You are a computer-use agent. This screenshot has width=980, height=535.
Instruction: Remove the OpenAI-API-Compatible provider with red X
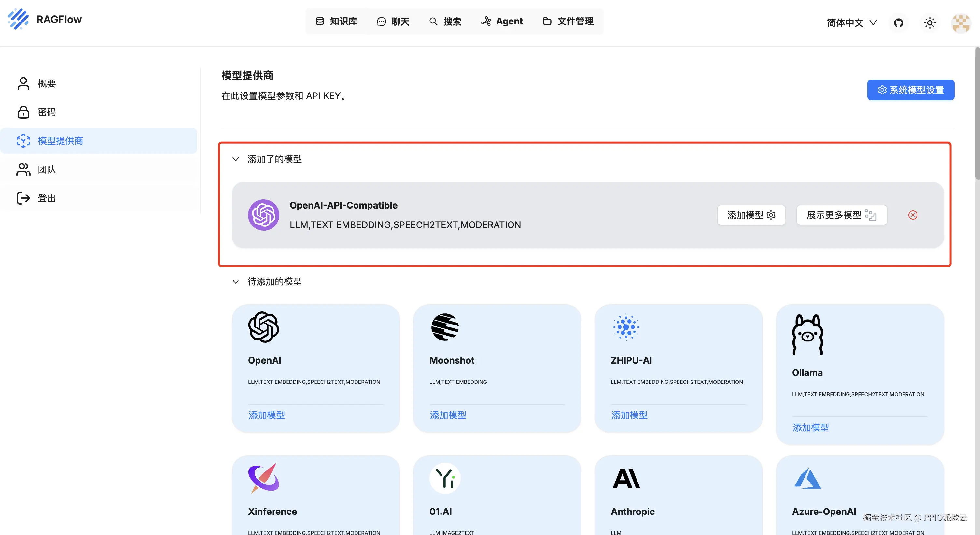[913, 215]
